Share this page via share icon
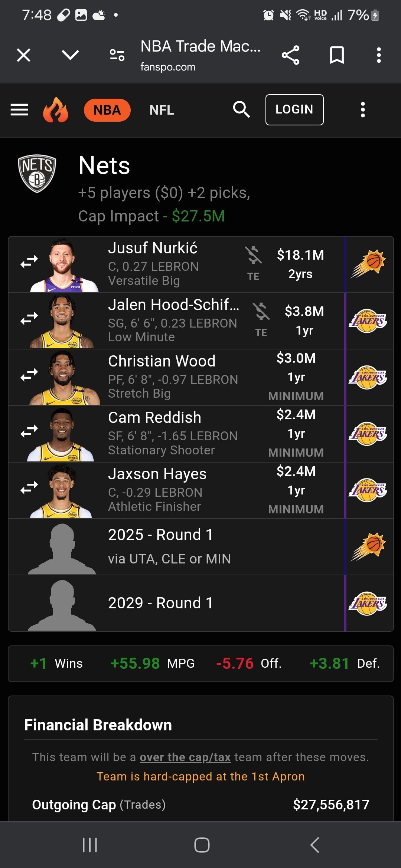 290,55
